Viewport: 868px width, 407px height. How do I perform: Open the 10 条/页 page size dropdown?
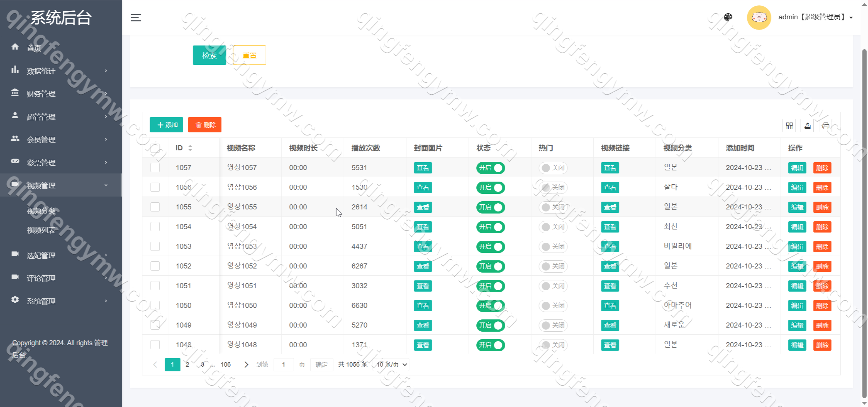(391, 365)
